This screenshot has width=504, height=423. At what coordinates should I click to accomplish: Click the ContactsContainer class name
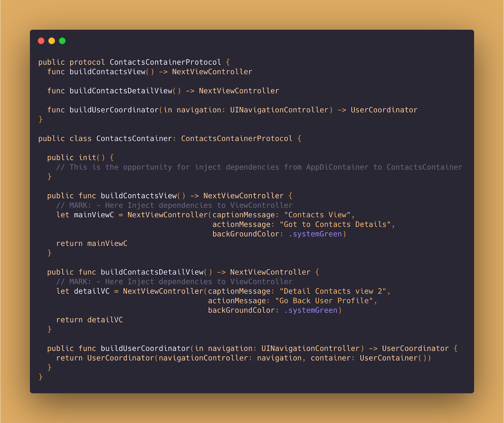134,139
